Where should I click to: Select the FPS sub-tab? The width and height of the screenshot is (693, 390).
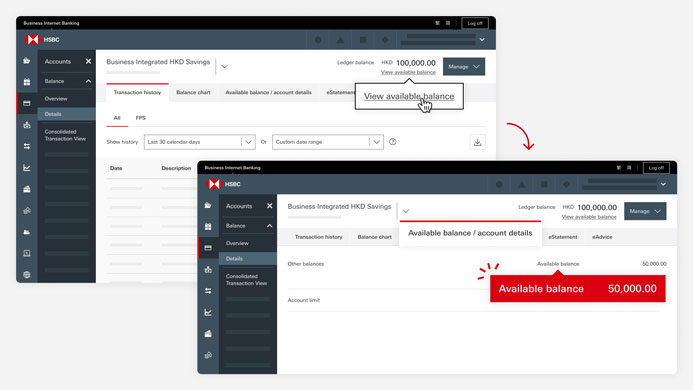click(141, 118)
